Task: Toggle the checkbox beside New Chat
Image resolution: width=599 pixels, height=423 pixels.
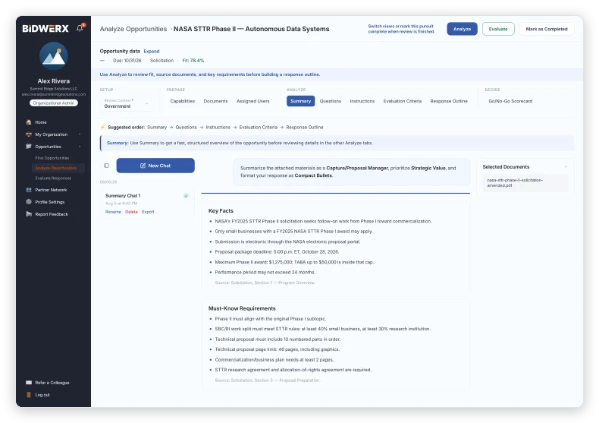Action: point(107,165)
